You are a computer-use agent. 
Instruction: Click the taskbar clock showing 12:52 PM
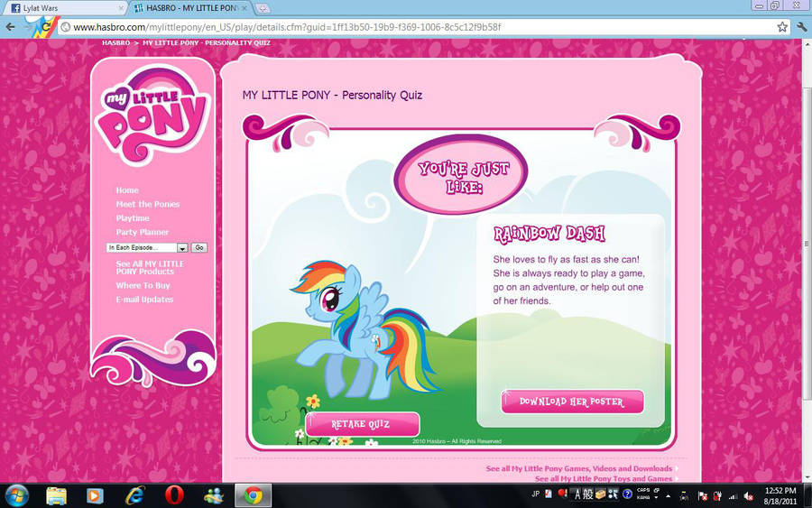[780, 495]
